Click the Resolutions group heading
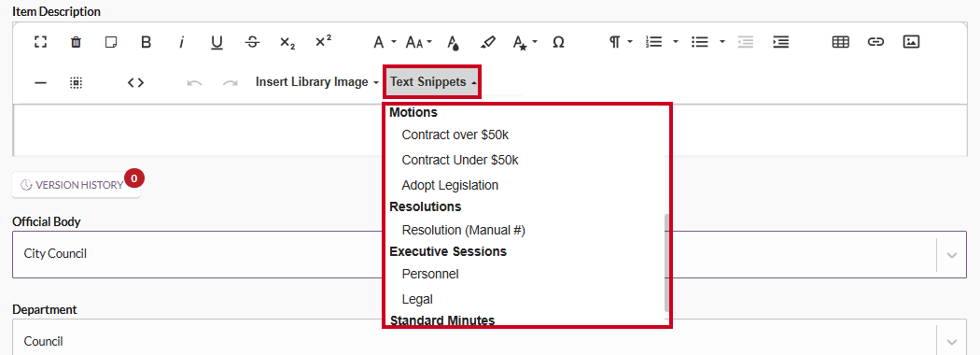This screenshot has width=980, height=355. click(425, 206)
